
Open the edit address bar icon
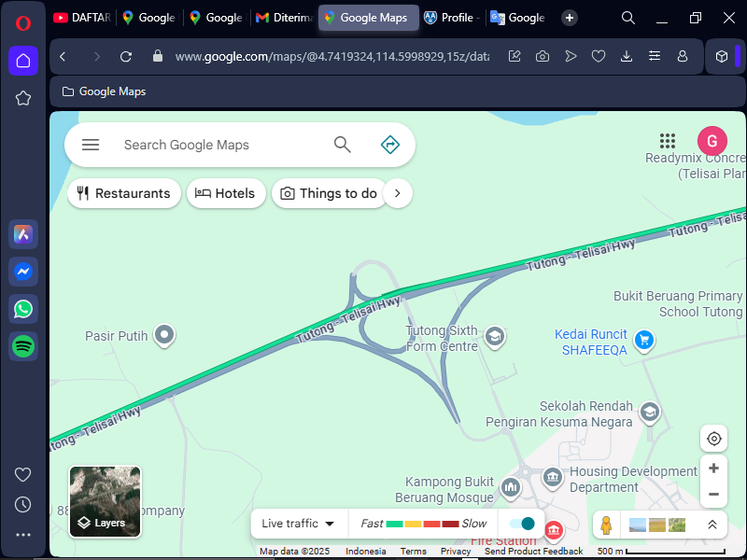point(514,57)
